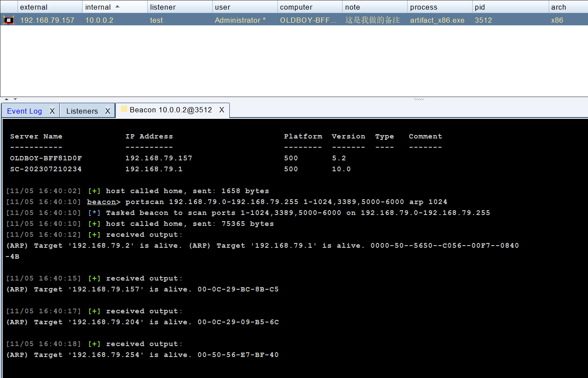This screenshot has height=378, width=588.
Task: Click the Chinese note cell 这是我做的备注
Action: (373, 20)
